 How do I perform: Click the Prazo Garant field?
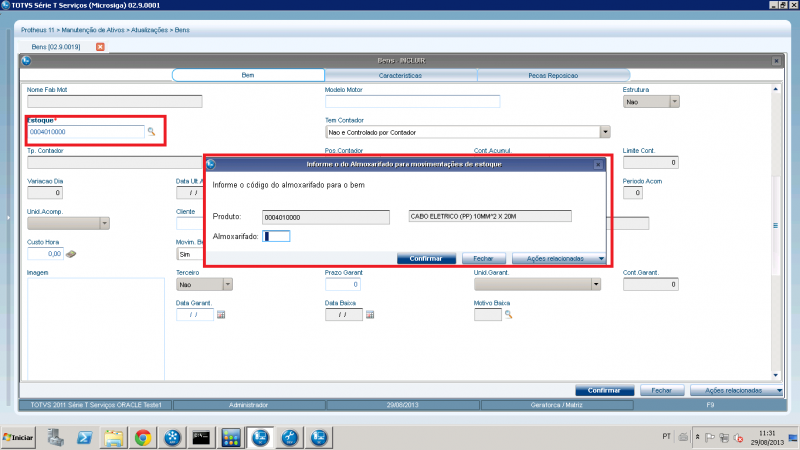click(343, 284)
